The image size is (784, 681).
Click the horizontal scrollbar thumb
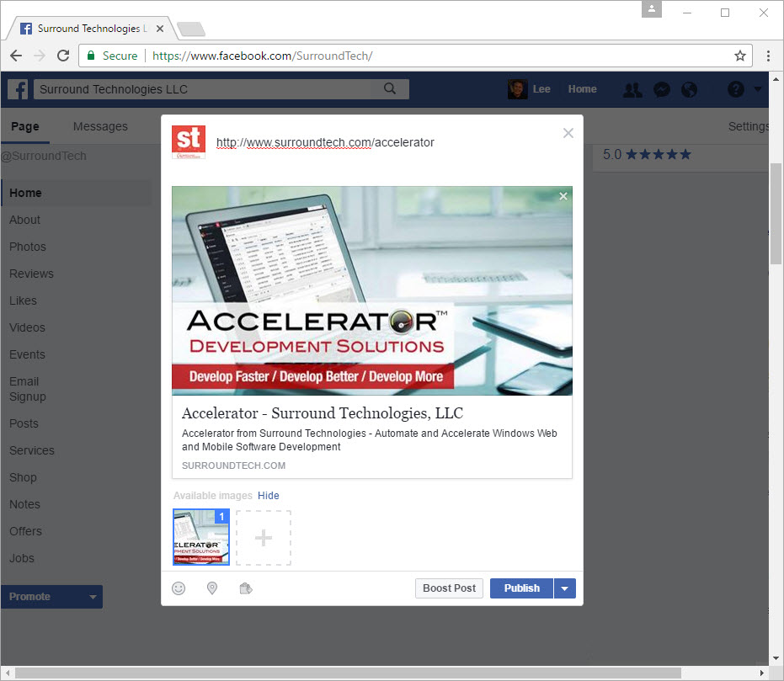348,673
